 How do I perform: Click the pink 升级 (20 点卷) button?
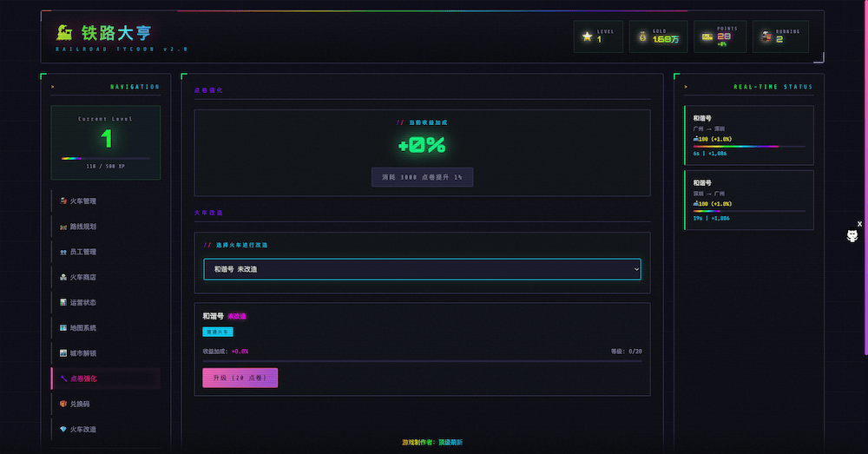pyautogui.click(x=240, y=378)
